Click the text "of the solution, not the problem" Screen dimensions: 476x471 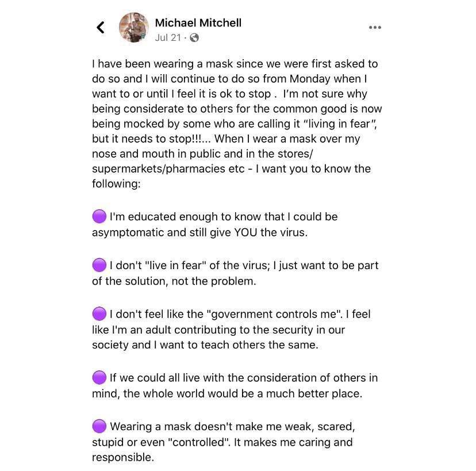(x=174, y=282)
